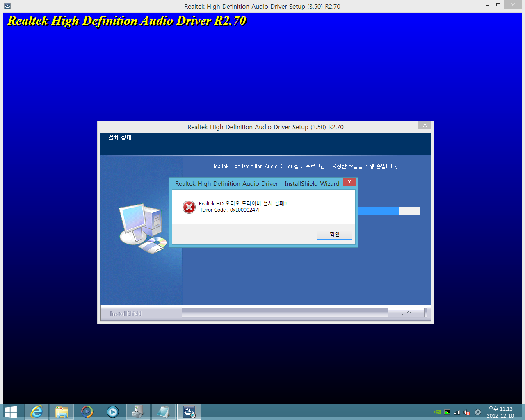
Task: Launch Internet Explorer from taskbar
Action: [37, 412]
